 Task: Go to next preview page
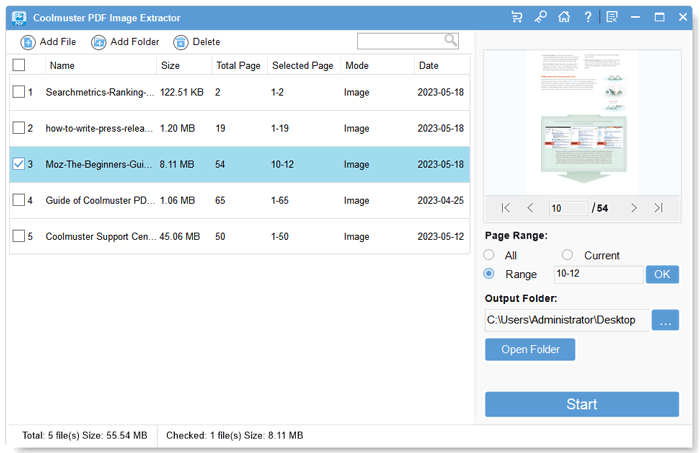coord(633,208)
